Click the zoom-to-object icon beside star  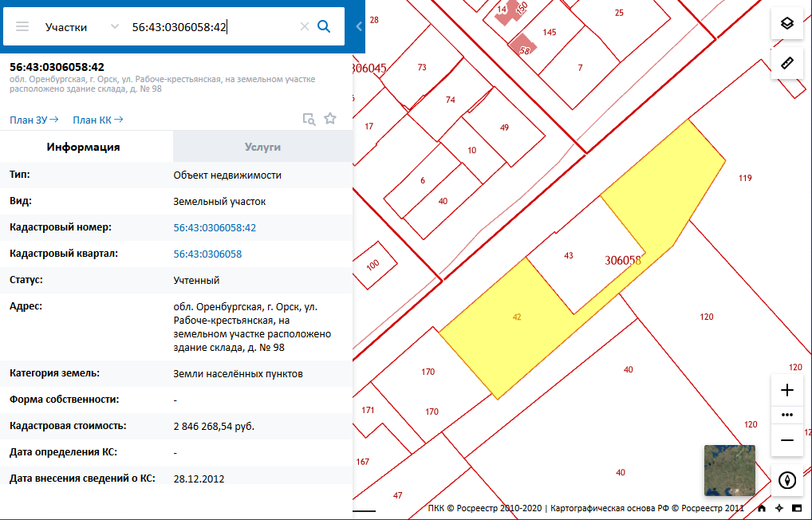pyautogui.click(x=309, y=119)
